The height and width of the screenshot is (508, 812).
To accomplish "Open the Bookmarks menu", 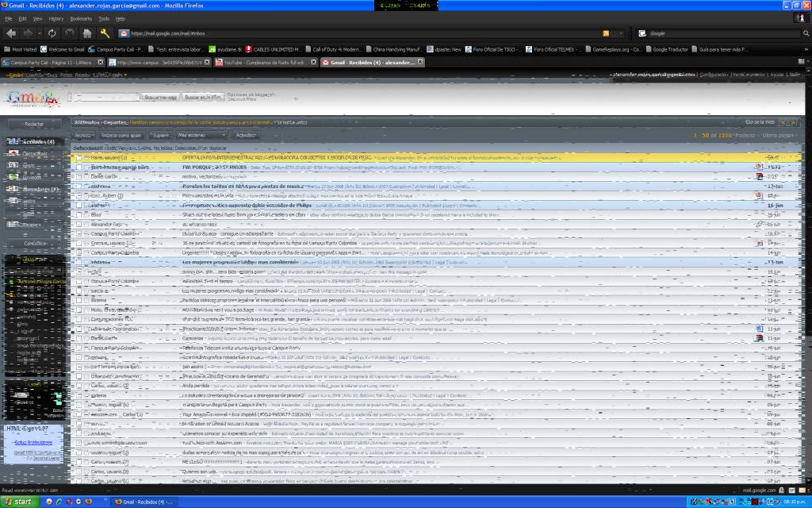I will [81, 19].
